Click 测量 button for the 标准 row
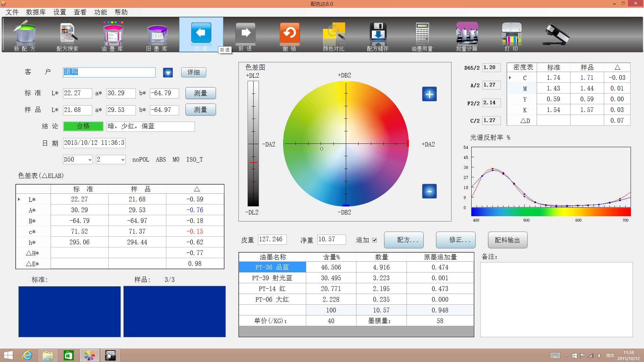This screenshot has width=644, height=362. (201, 93)
